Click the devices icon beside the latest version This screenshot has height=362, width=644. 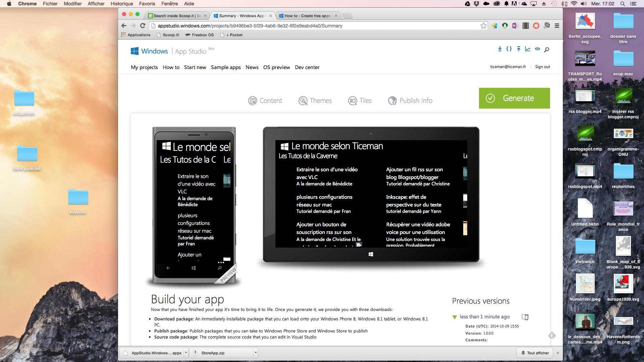coord(525,317)
